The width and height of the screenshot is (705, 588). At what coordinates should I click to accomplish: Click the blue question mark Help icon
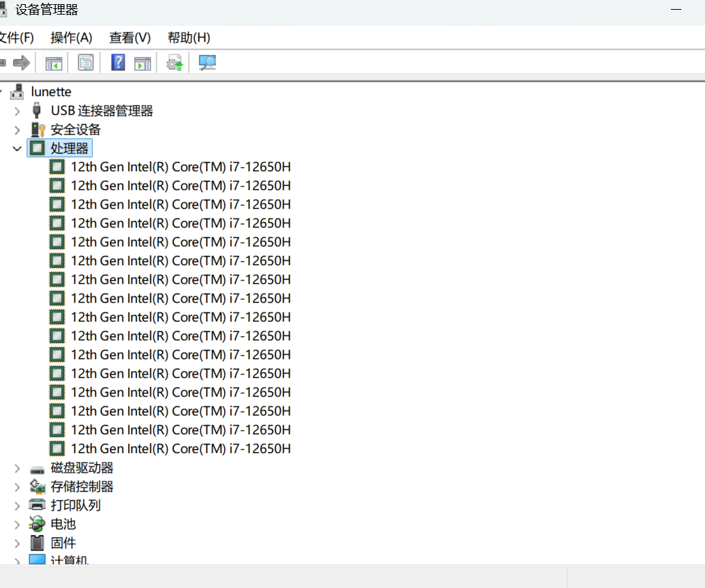point(118,63)
